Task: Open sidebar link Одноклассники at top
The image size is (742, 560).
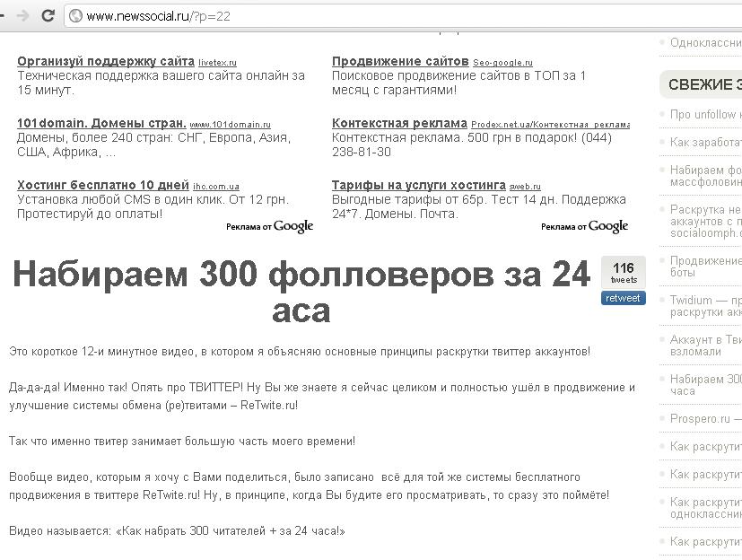Action: (705, 43)
